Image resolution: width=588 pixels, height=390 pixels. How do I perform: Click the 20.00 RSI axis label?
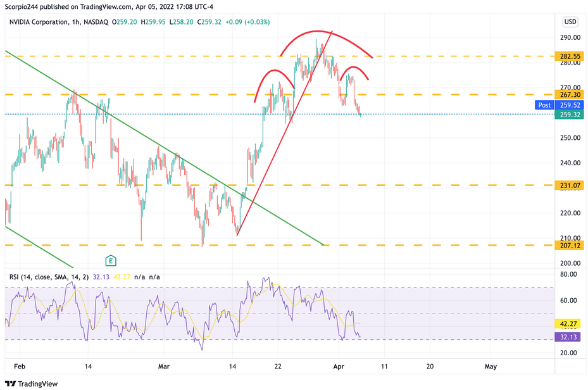click(x=568, y=353)
